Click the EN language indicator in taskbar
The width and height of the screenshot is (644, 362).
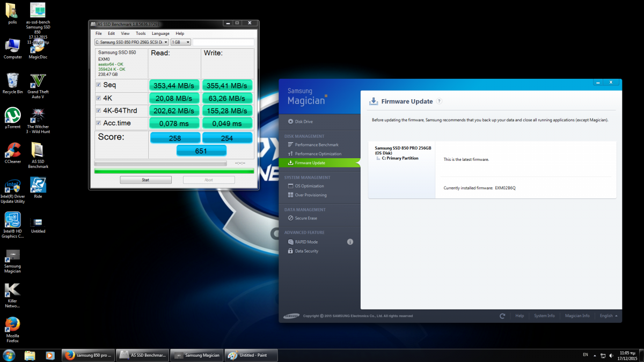586,354
